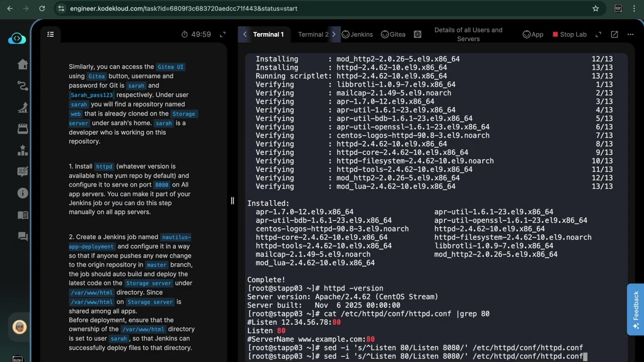
Task: Select the "web" repository chip
Action: [x=75, y=114]
